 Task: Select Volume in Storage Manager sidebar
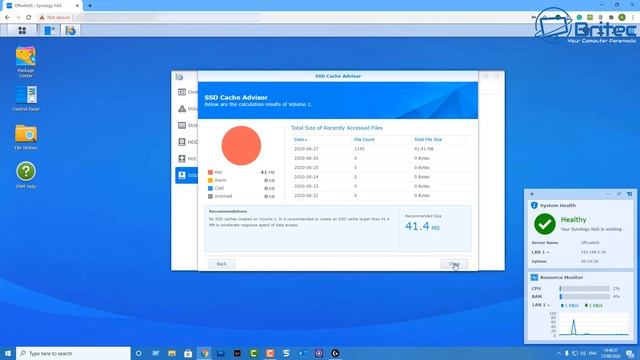(187, 109)
